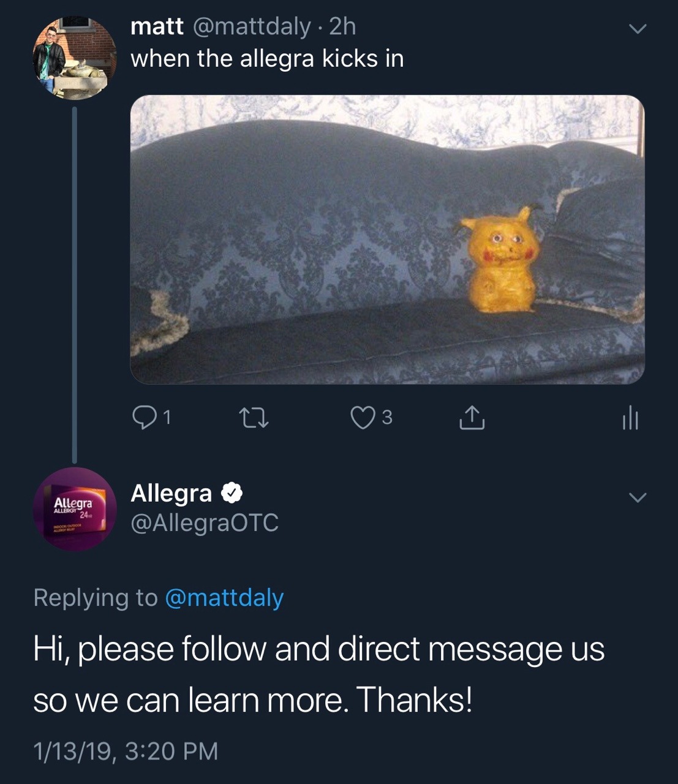
Task: Click matt's display name
Action: click(x=157, y=26)
